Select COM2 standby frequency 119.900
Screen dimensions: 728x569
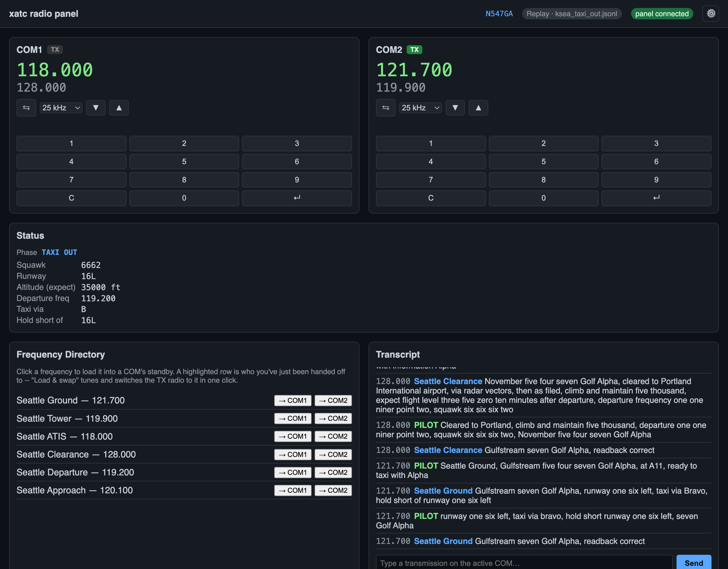[x=401, y=88]
